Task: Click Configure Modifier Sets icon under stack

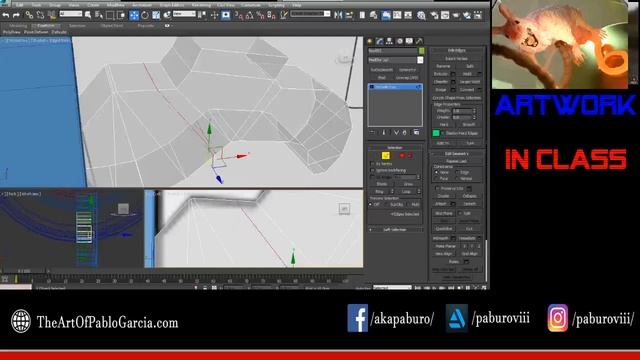Action: pyautogui.click(x=416, y=132)
